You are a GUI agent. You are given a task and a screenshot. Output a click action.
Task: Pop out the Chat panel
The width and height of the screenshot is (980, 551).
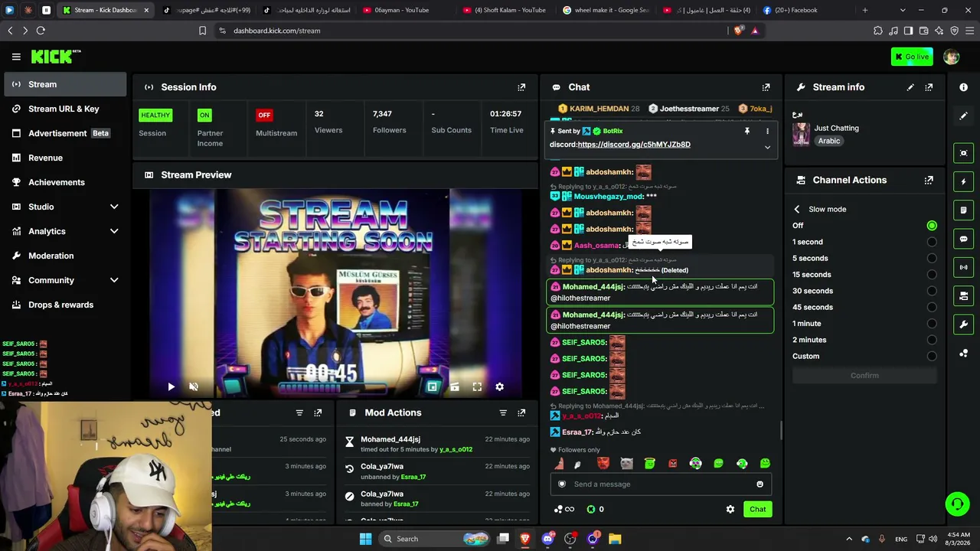point(766,87)
